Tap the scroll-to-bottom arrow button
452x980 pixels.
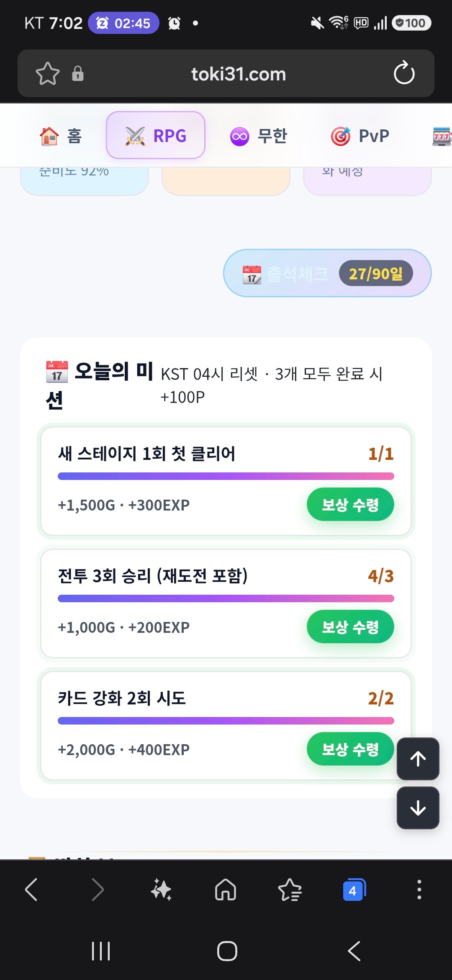(x=418, y=808)
